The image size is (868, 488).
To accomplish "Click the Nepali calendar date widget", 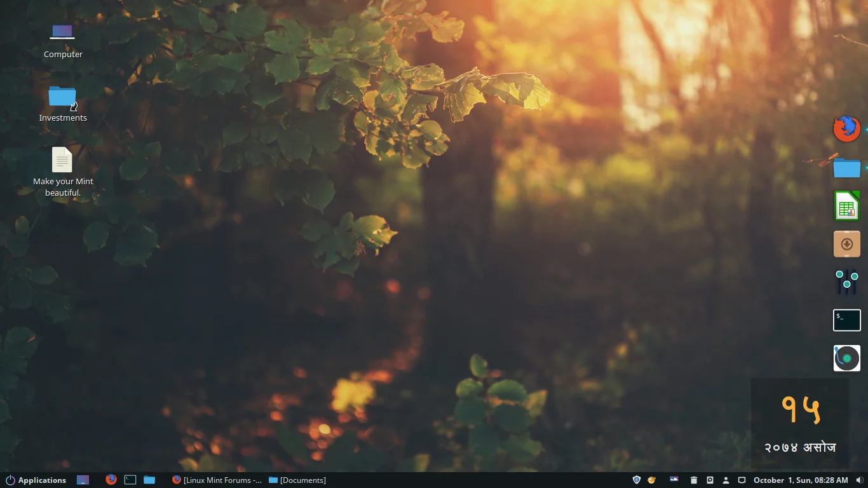I will coord(800,424).
